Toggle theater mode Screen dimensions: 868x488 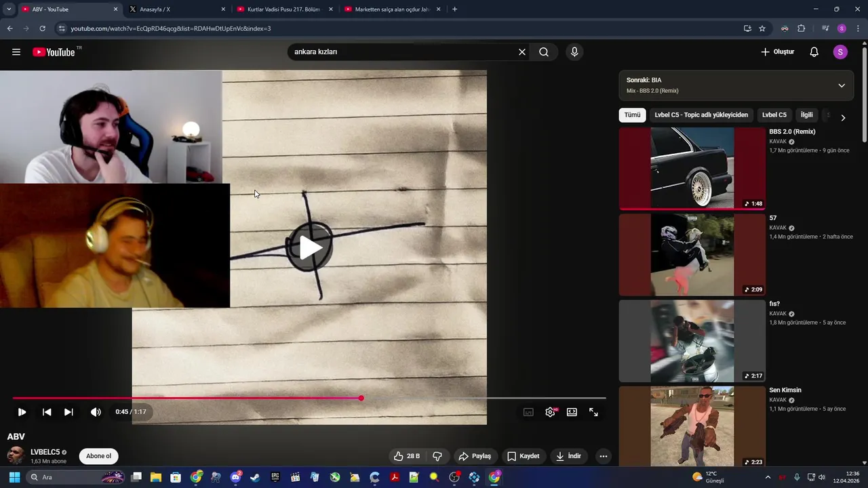pyautogui.click(x=572, y=412)
